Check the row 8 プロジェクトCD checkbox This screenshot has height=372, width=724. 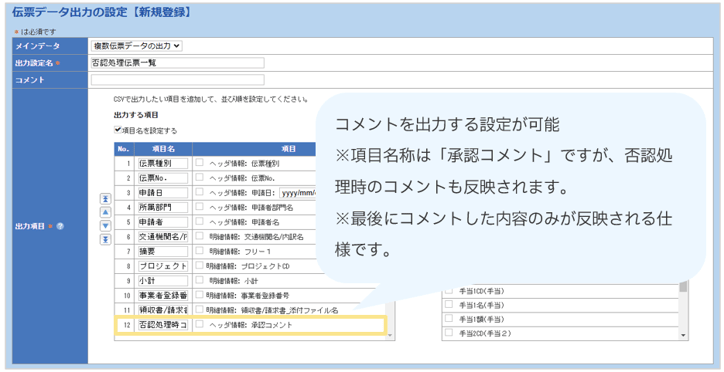pyautogui.click(x=199, y=265)
